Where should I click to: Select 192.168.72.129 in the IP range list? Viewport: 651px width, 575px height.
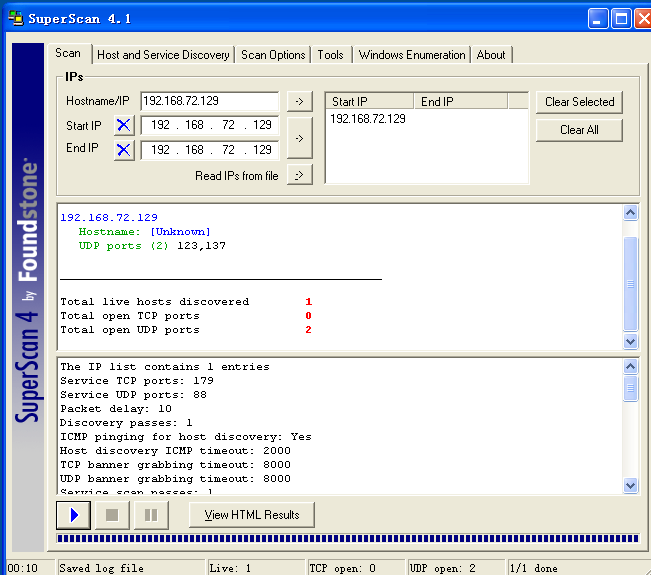click(x=368, y=119)
